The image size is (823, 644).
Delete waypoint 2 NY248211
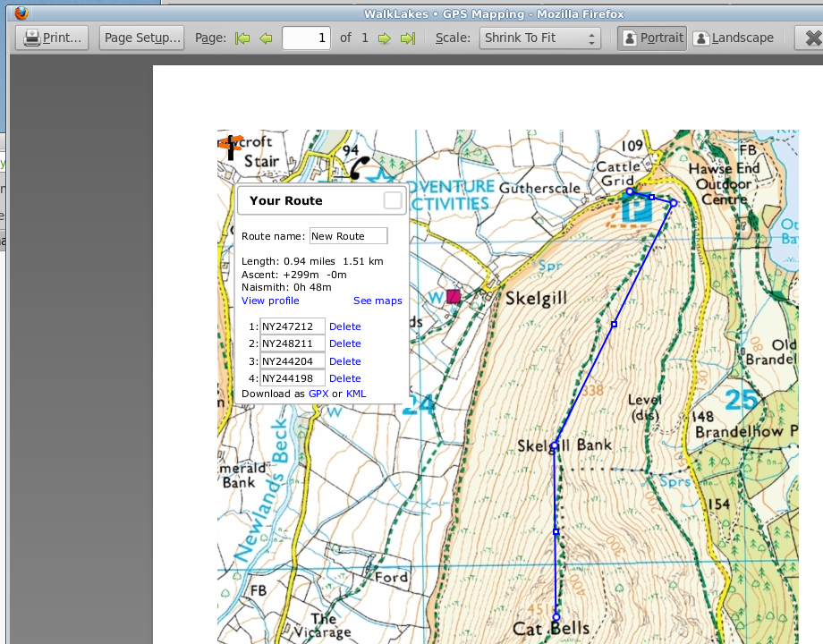tap(344, 343)
